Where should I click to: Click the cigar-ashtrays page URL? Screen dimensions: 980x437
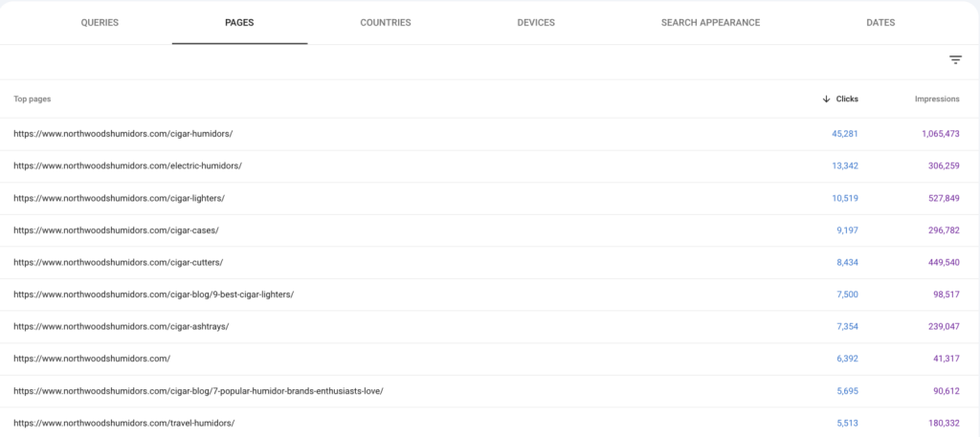click(122, 326)
